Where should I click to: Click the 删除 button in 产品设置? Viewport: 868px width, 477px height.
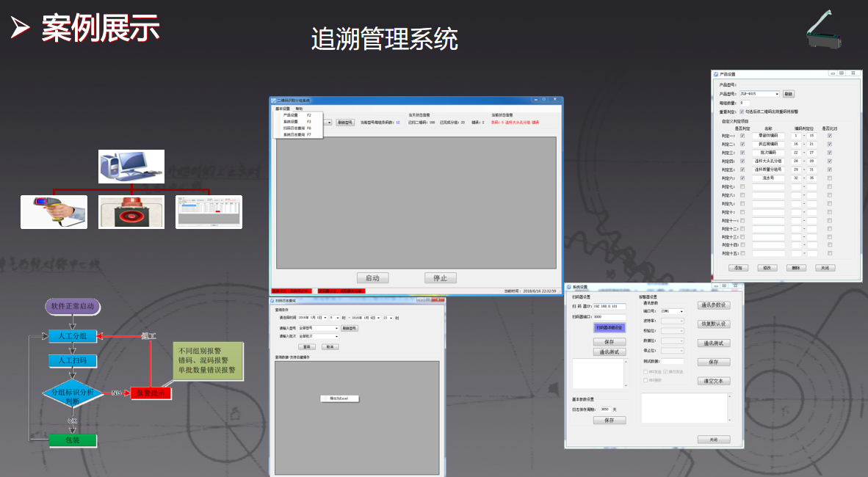click(796, 268)
